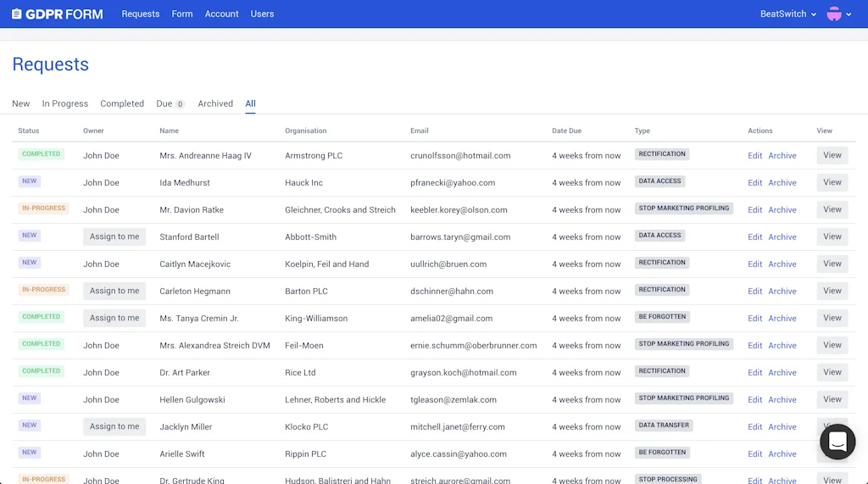Assign Ms. Tanya Cremin Jr. request to me

pos(114,318)
